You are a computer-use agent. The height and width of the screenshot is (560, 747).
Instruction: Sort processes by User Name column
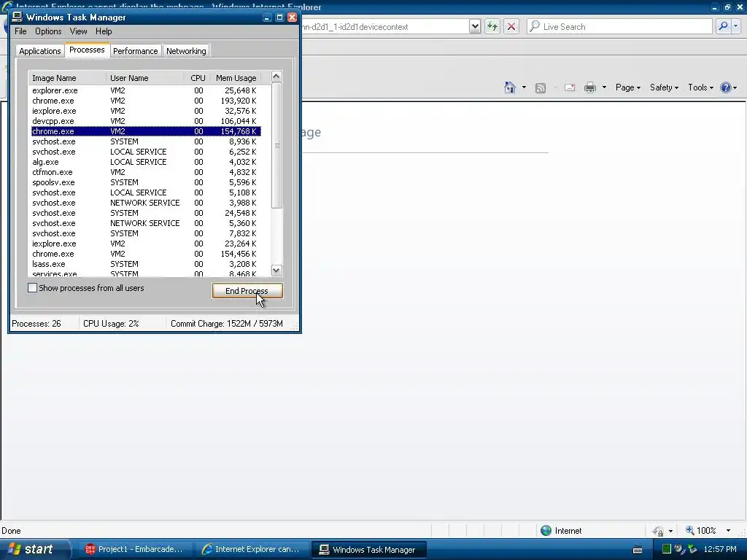tap(145, 78)
